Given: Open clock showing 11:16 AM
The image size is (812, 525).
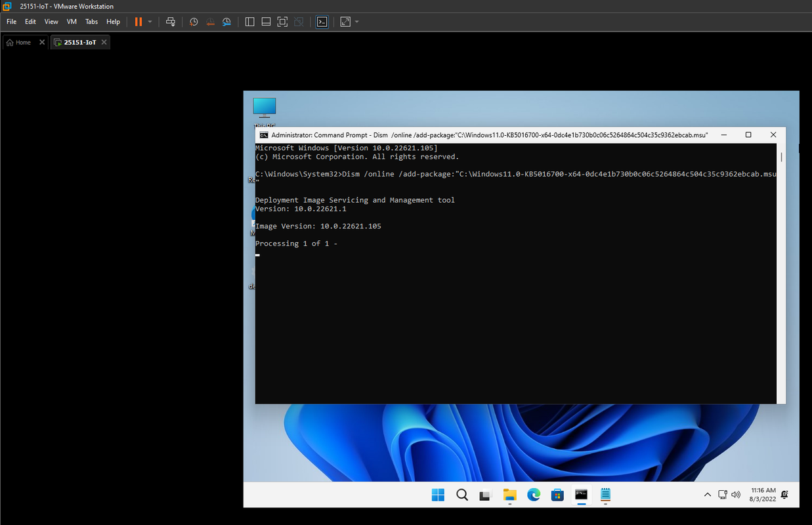Looking at the screenshot, I should tap(763, 495).
